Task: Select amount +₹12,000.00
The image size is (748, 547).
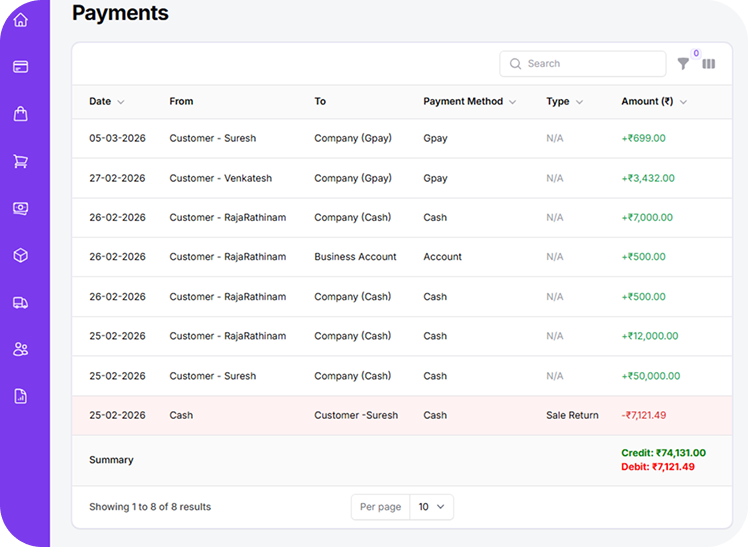Action: (x=650, y=336)
